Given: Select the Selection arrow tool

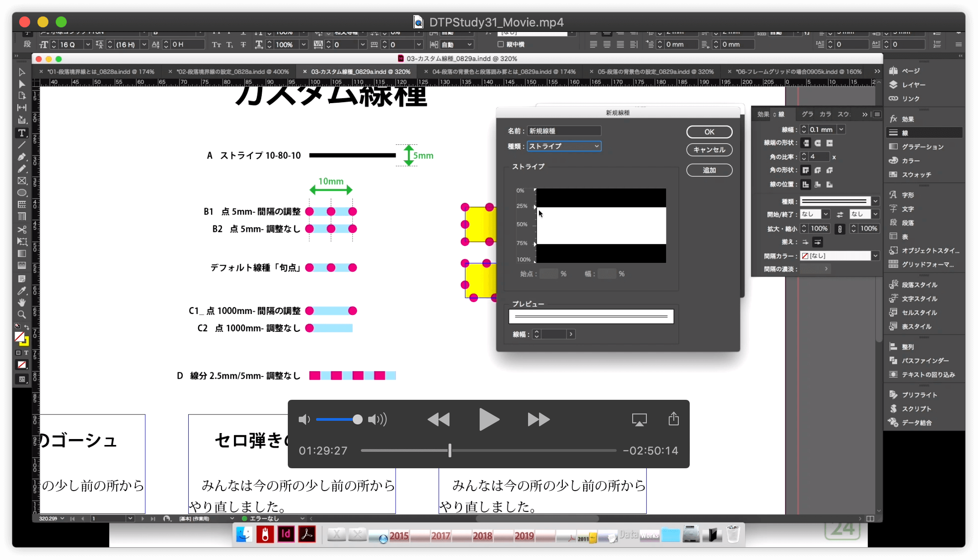Looking at the screenshot, I should (21, 72).
